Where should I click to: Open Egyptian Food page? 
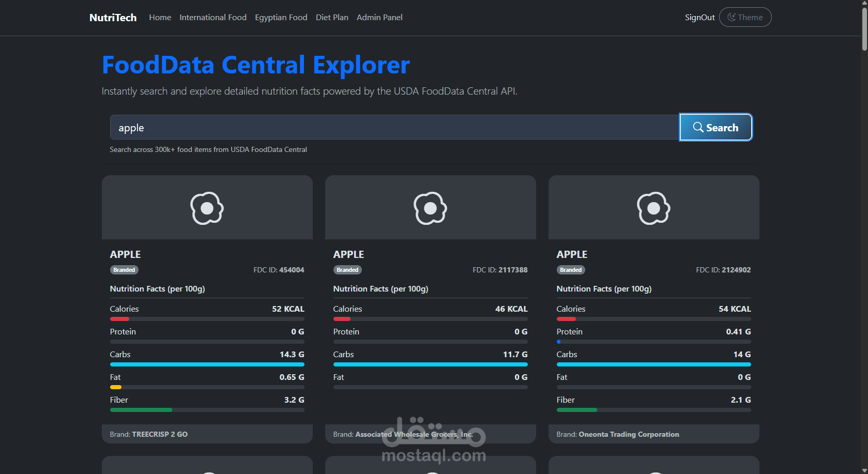(281, 18)
